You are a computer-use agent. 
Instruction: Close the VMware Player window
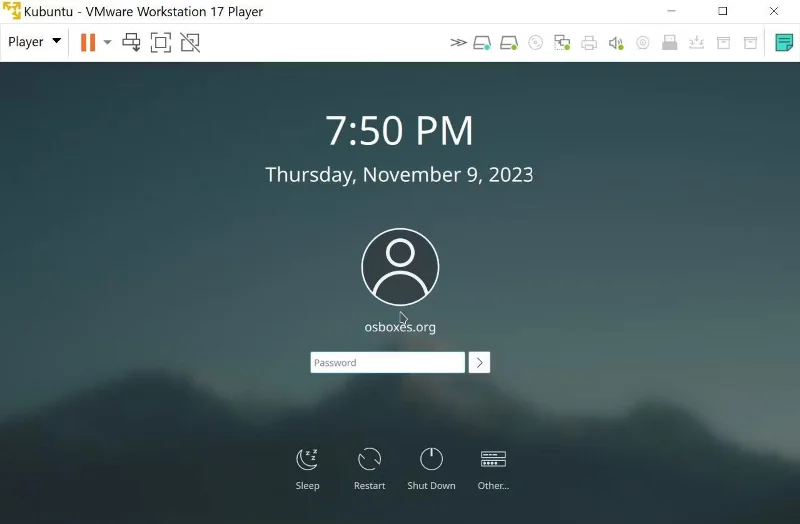point(774,11)
